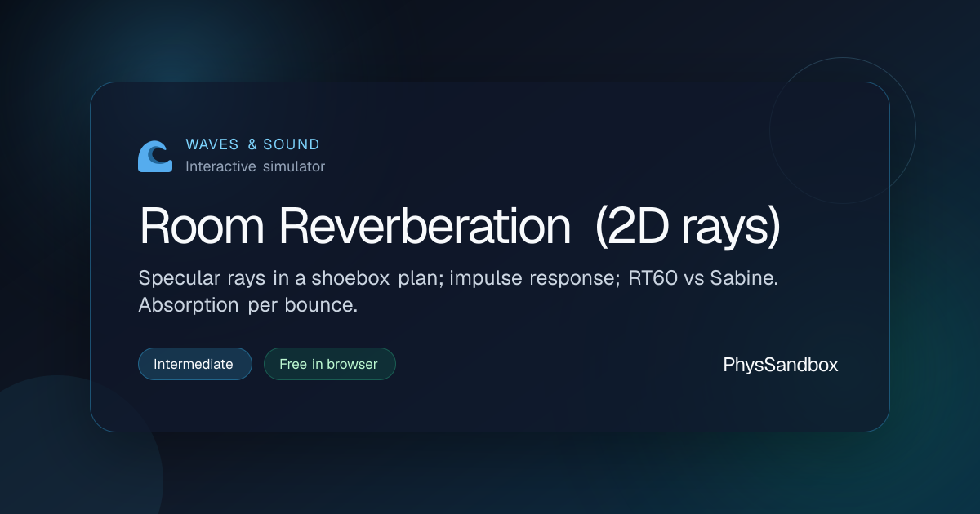Click the Specular rays description text
The width and height of the screenshot is (980, 514).
click(x=459, y=292)
